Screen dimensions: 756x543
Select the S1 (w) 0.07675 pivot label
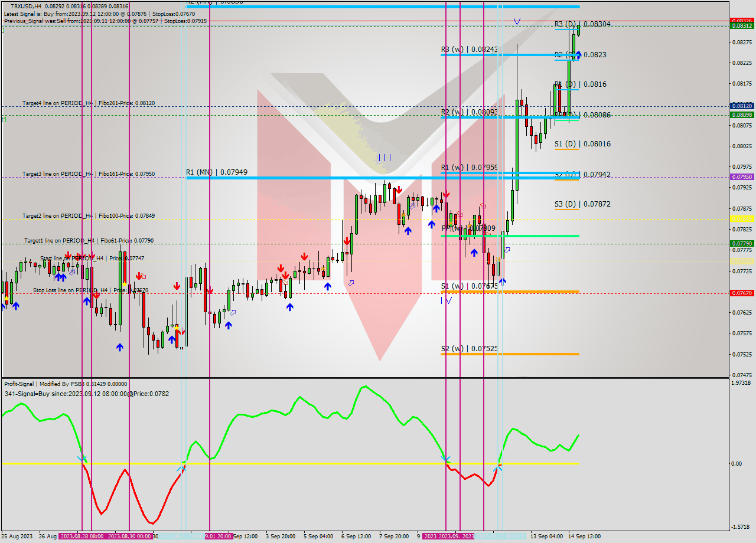click(x=470, y=286)
